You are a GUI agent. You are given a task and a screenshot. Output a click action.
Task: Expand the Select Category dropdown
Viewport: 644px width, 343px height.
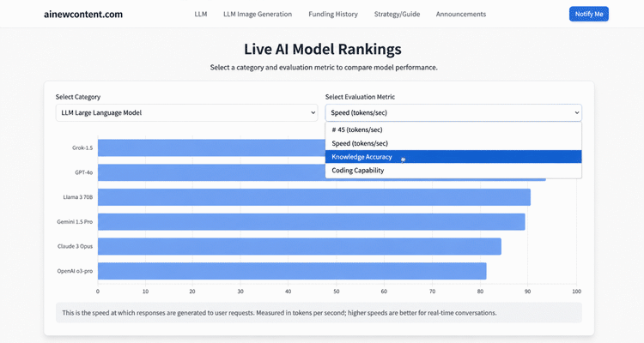[187, 112]
